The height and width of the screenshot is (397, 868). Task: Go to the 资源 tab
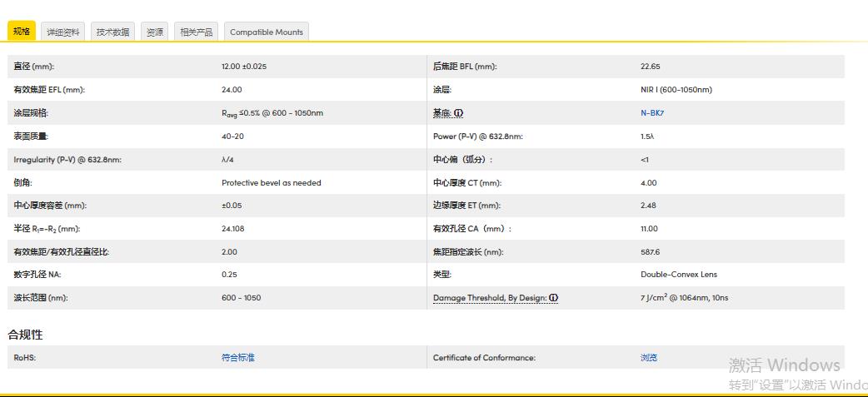pyautogui.click(x=155, y=32)
